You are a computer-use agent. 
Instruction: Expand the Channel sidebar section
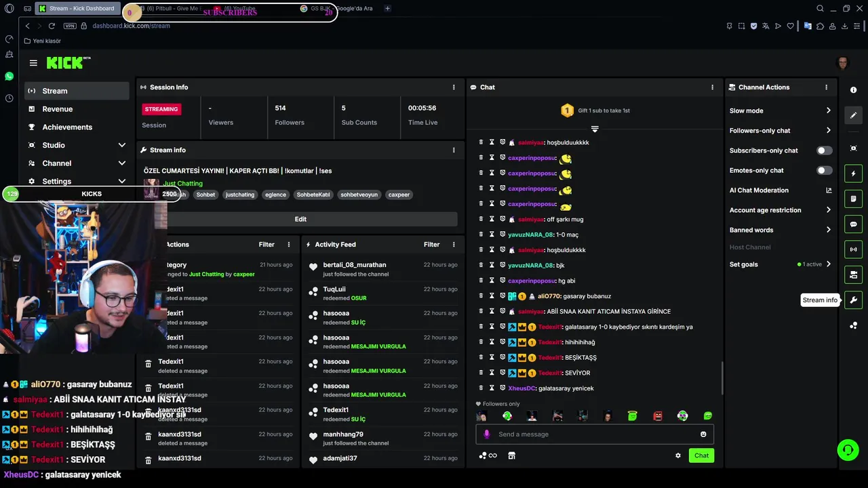(x=122, y=163)
